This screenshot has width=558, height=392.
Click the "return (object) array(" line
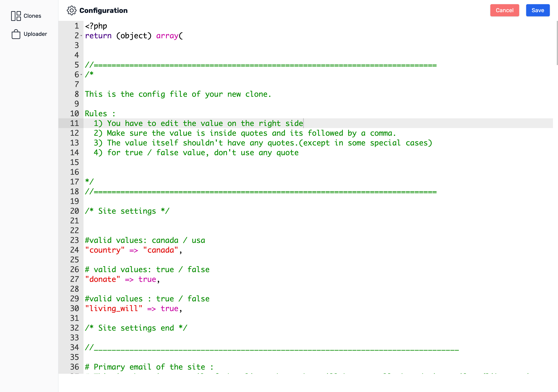(134, 36)
